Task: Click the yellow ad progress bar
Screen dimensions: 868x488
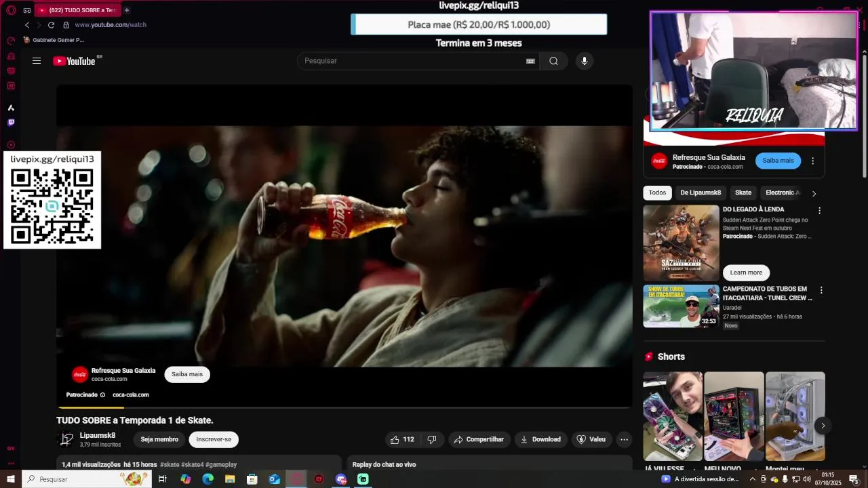Action: [x=92, y=407]
